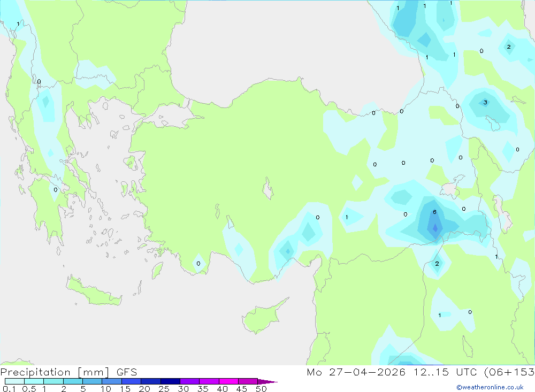The height and width of the screenshot is (392, 535).
Task: Click the "0.5" legend scale label
Action: coord(29,389)
